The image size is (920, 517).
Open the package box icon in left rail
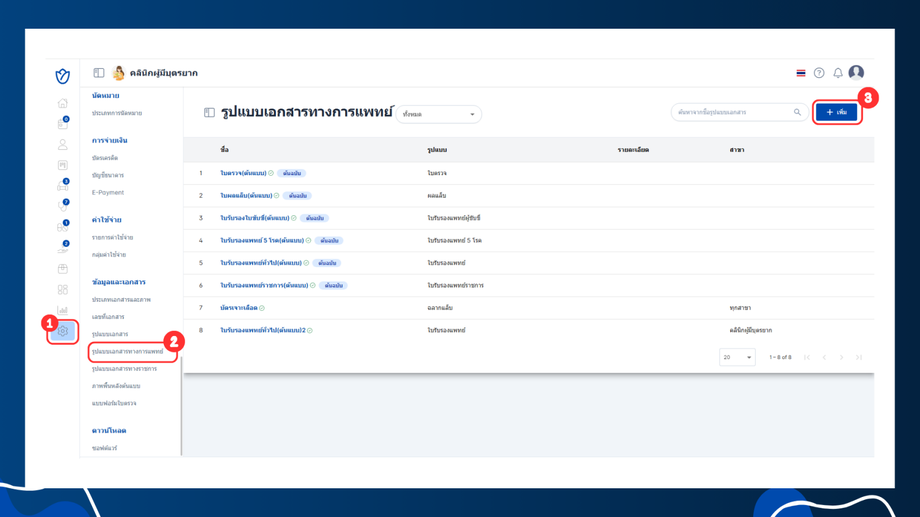coord(63,269)
